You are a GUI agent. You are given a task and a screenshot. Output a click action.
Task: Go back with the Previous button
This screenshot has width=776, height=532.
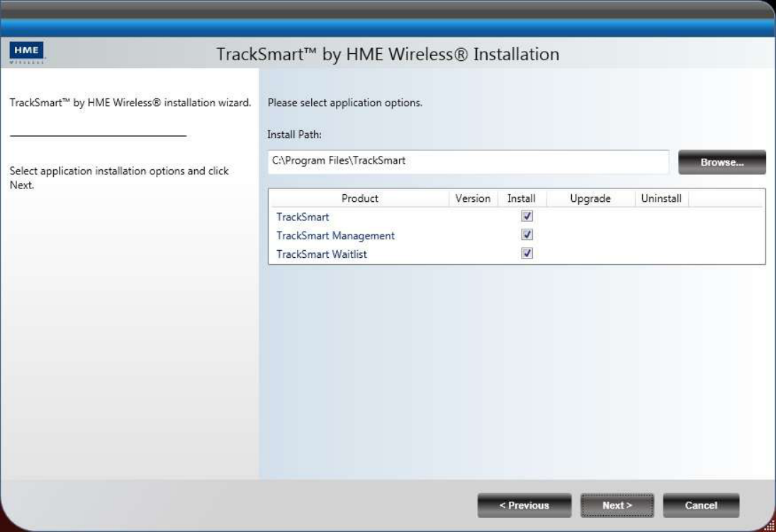click(524, 505)
